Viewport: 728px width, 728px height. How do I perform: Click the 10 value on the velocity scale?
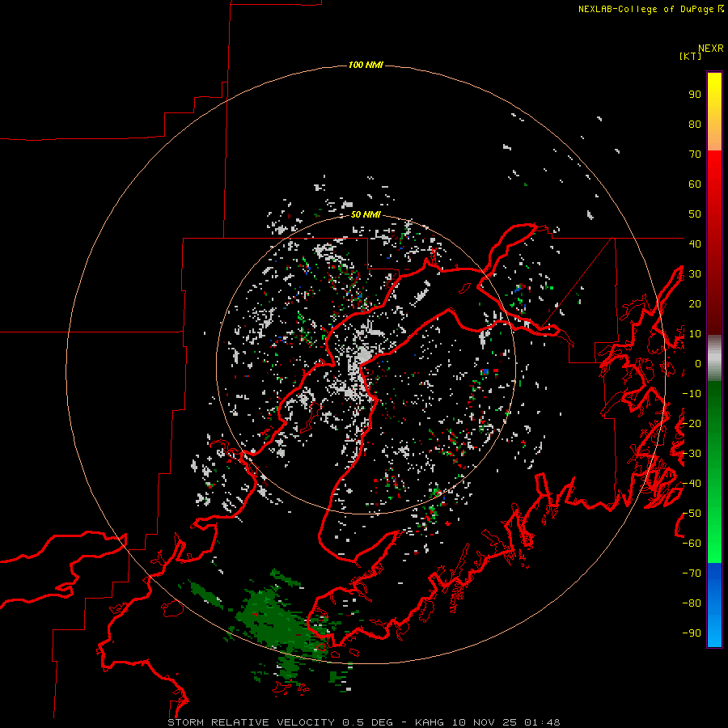tap(695, 334)
